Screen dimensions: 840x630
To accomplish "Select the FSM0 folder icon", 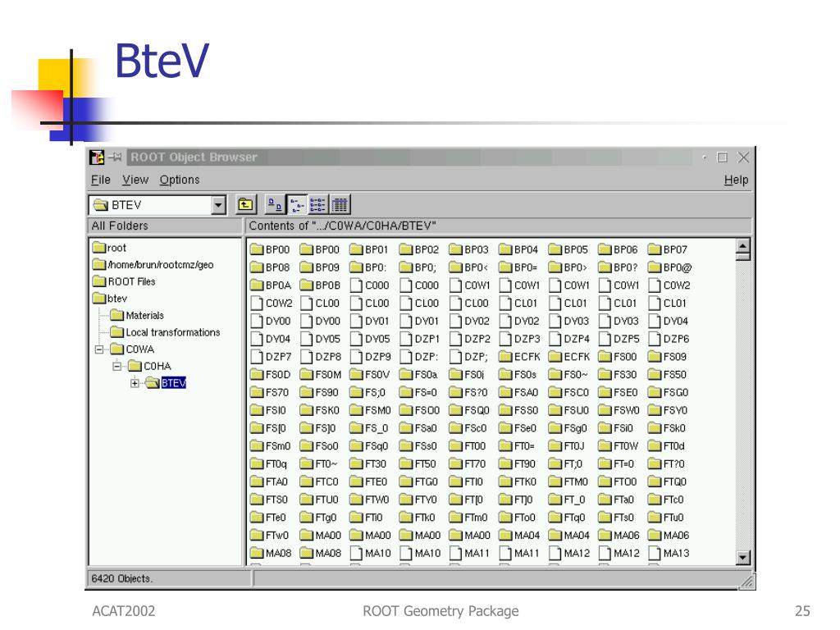I will 356,410.
